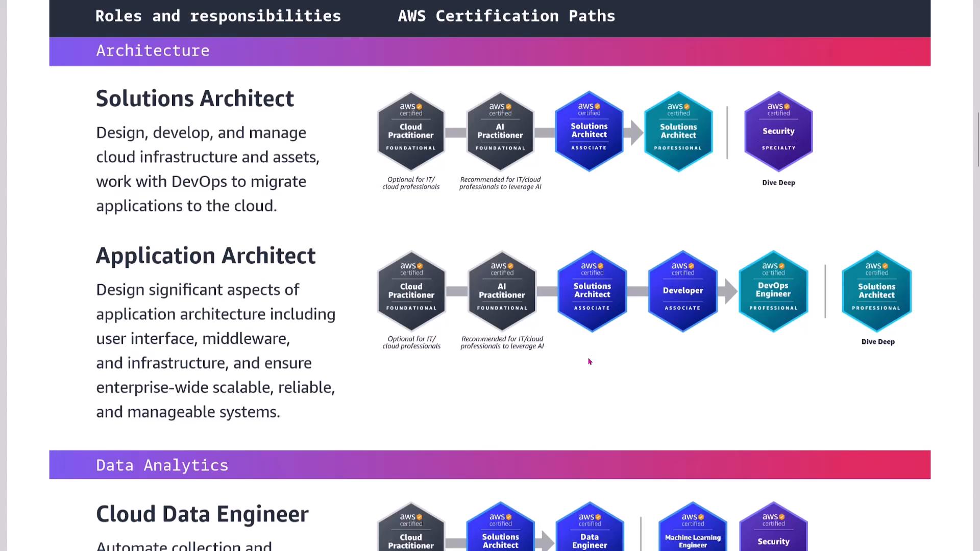The height and width of the screenshot is (551, 980).
Task: Click Dive Deep label under Security badge
Action: [778, 183]
